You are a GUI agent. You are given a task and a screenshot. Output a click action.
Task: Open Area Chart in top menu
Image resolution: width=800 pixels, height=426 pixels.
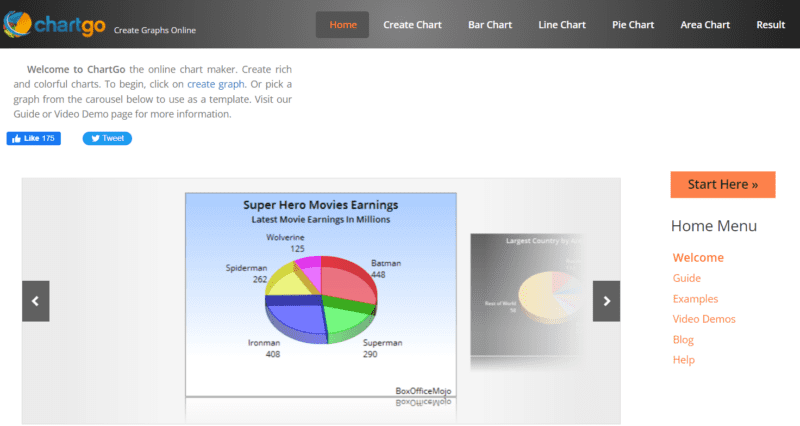pyautogui.click(x=705, y=25)
